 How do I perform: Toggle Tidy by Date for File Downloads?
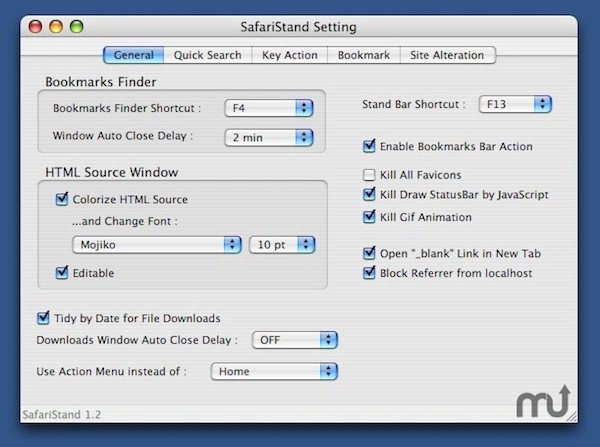pyautogui.click(x=43, y=318)
